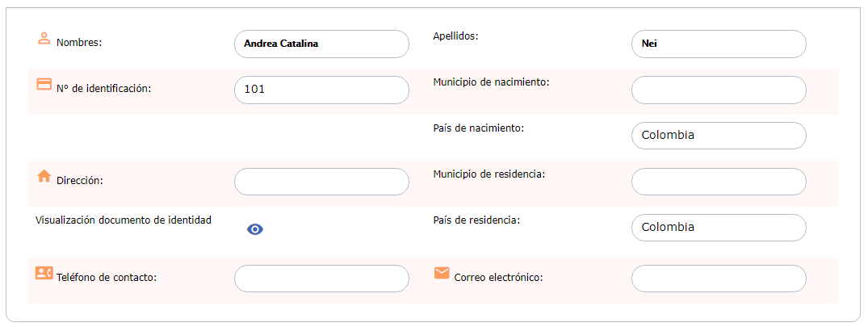
Task: Click the Teléfono de contacto field
Action: pos(321,279)
